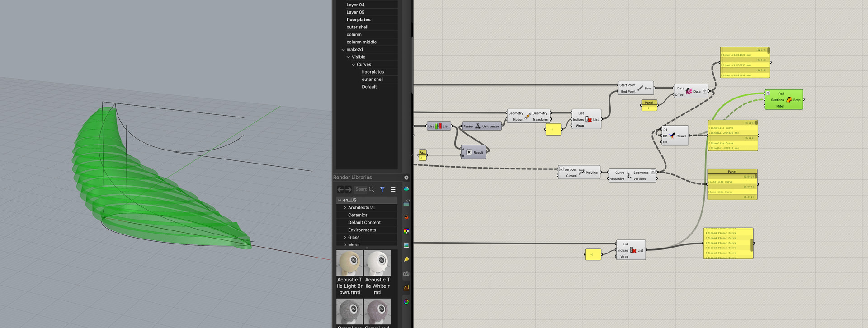
Task: Click the Explode curve component icon
Action: [x=629, y=175]
